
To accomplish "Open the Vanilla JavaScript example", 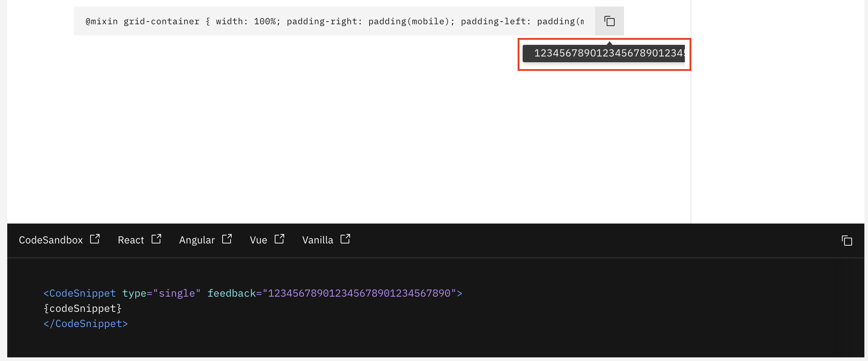I will [x=317, y=240].
